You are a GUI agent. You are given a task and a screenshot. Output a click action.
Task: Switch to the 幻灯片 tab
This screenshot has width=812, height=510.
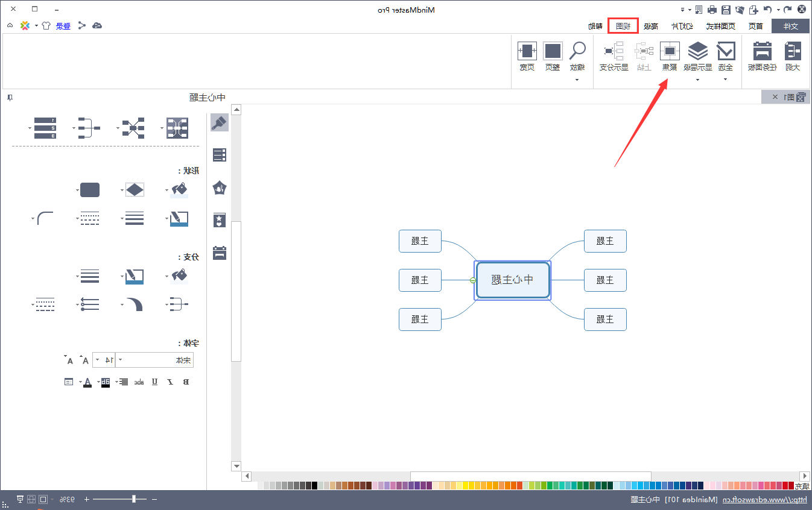[682, 26]
